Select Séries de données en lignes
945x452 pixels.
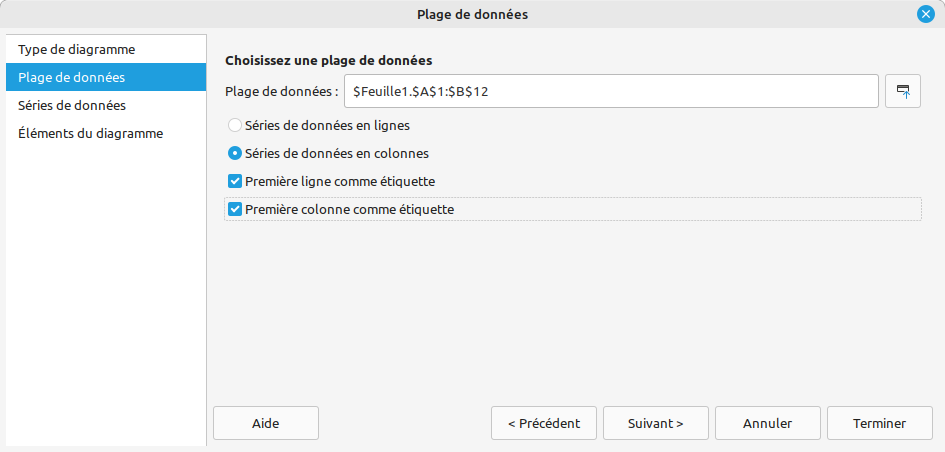[235, 126]
